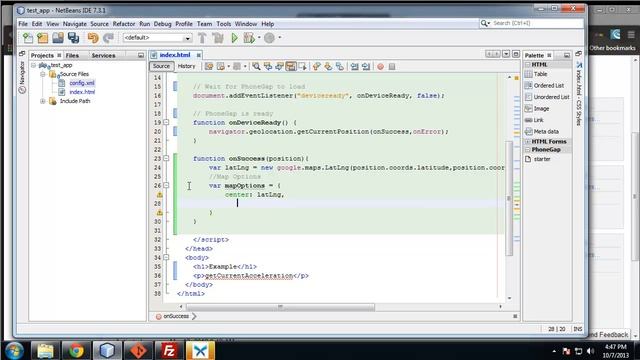Open the Profile Project dropdown arrow
Image resolution: width=640 pixels, height=360 pixels.
point(280,38)
